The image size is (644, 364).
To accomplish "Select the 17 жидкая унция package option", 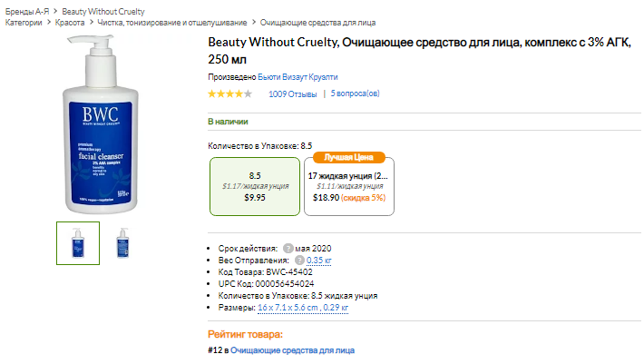I will [349, 185].
